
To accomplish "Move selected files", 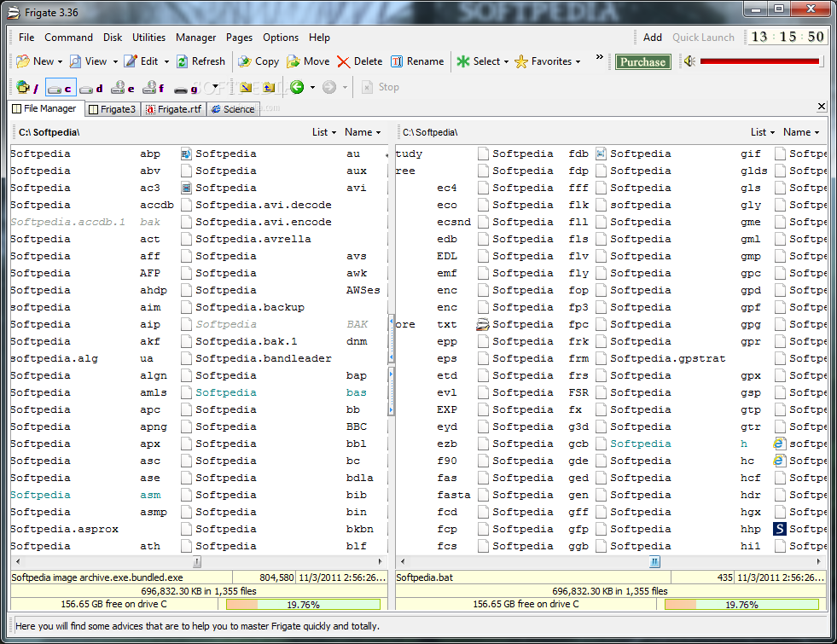I will [x=308, y=61].
